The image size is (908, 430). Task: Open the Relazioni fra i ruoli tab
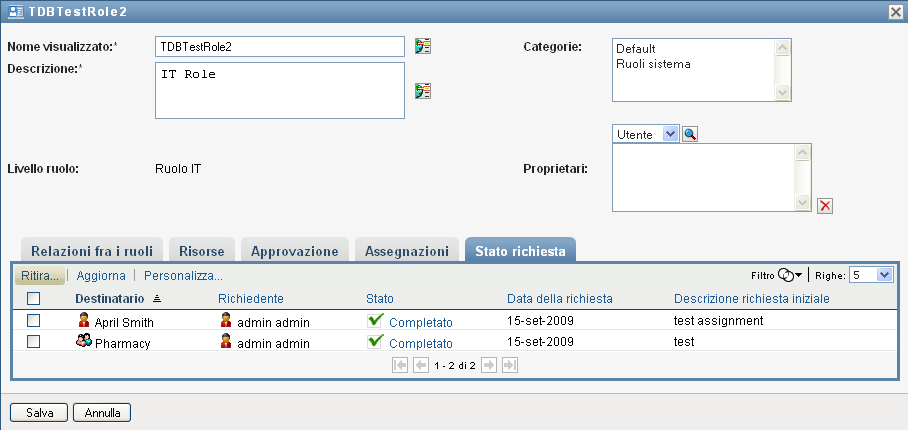point(91,251)
